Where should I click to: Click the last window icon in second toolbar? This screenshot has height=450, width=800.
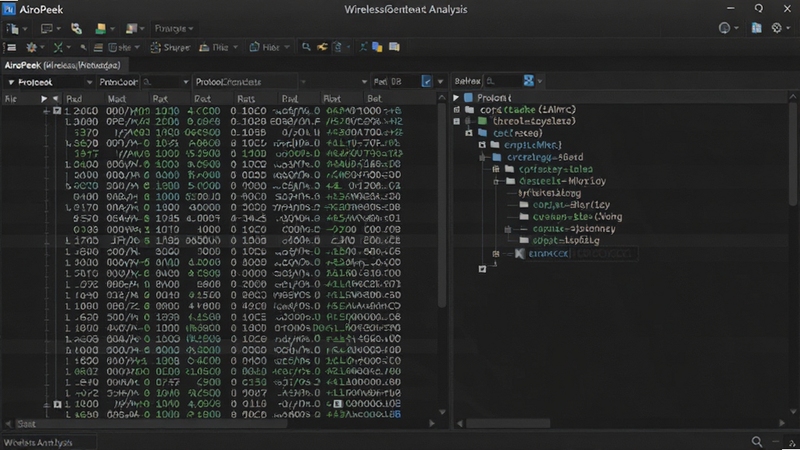(394, 47)
